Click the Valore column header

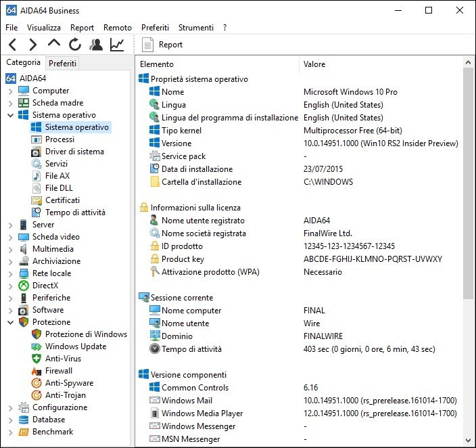click(314, 64)
